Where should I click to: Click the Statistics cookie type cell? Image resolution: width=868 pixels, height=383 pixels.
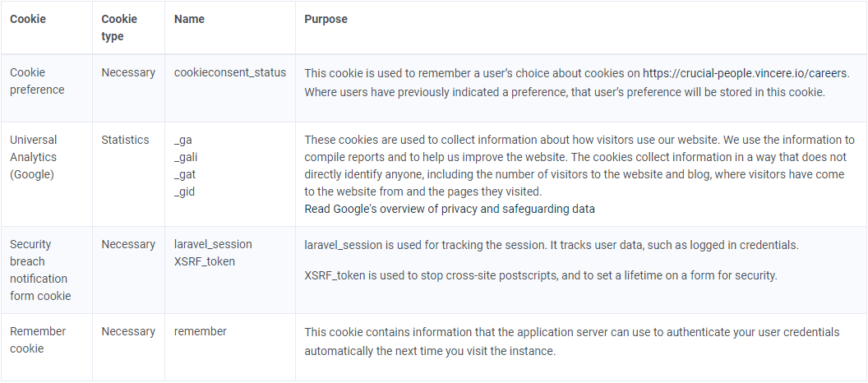pos(125,140)
